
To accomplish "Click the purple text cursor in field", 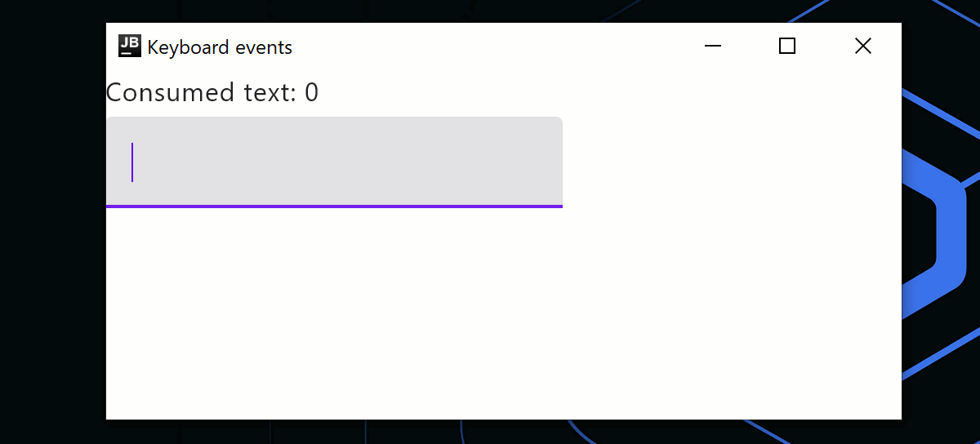I will coord(132,162).
